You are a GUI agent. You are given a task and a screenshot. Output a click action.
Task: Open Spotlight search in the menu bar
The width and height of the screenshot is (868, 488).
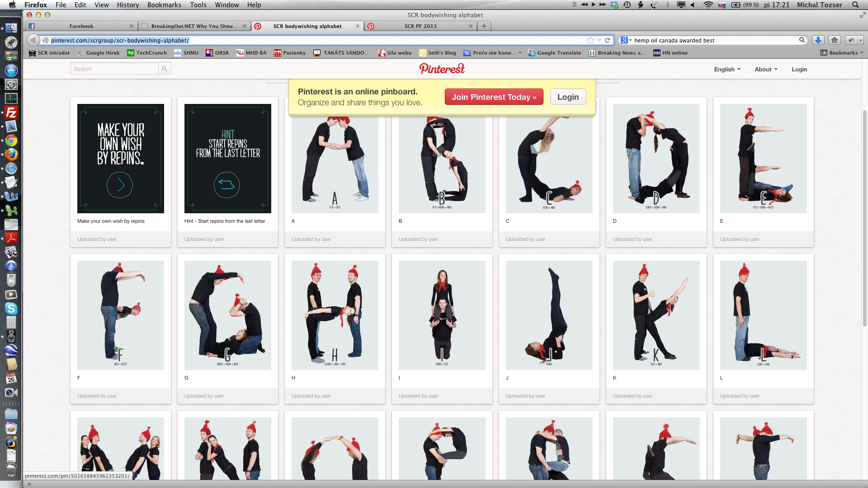855,5
